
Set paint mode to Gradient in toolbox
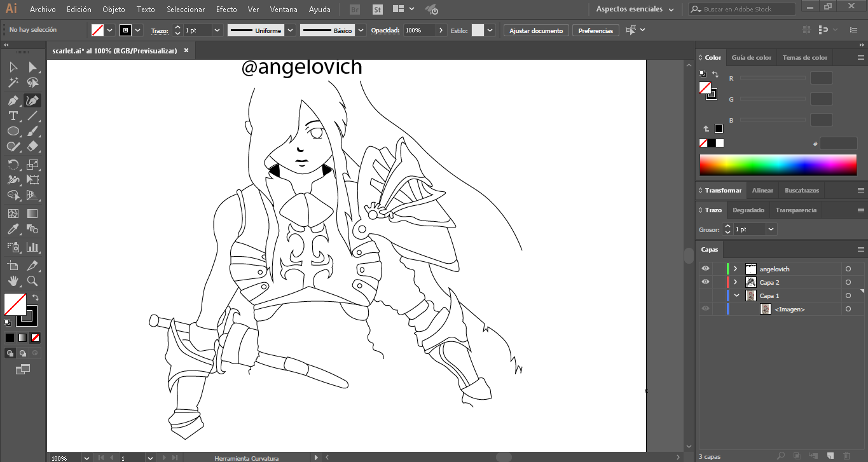pyautogui.click(x=22, y=337)
